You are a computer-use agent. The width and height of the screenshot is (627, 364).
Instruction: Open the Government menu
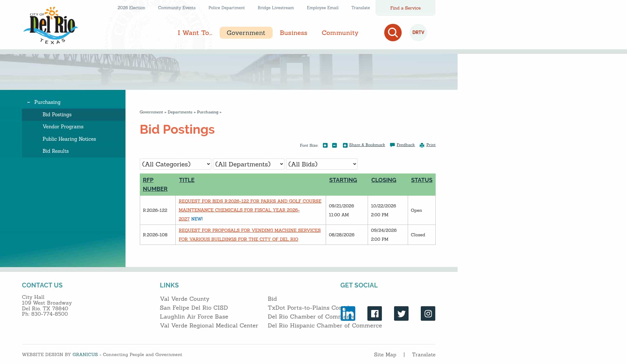point(246,33)
